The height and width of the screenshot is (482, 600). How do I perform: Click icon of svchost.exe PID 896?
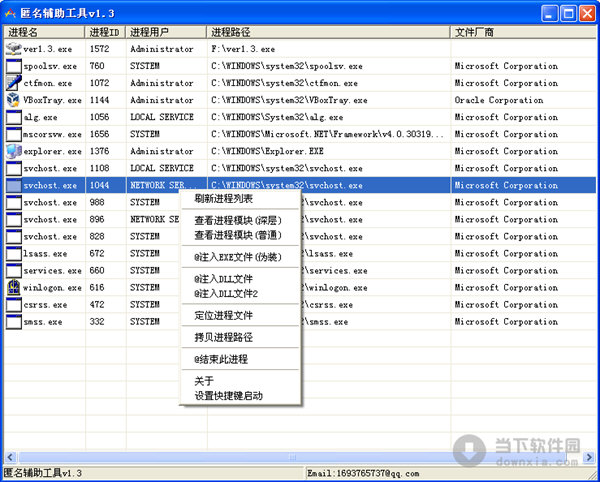pos(14,220)
